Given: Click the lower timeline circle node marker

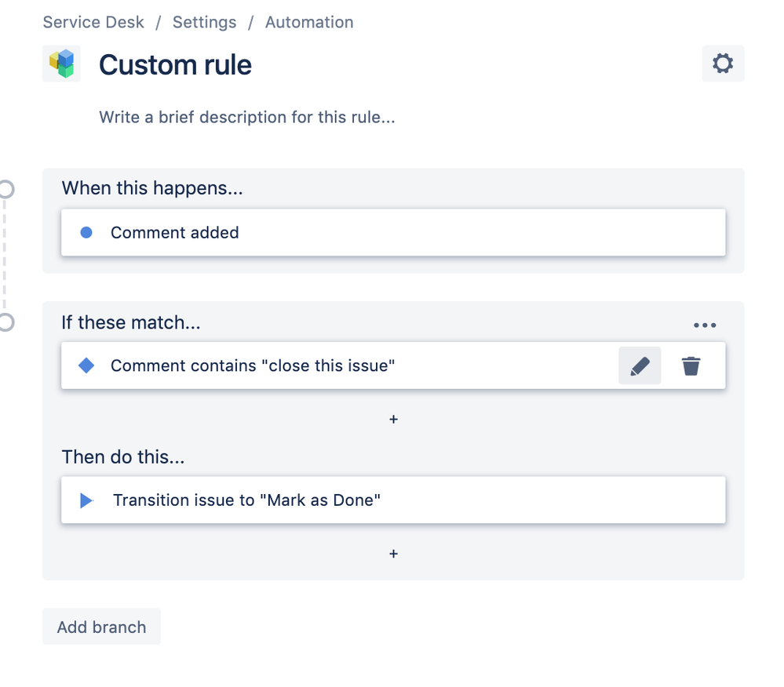Looking at the screenshot, I should tap(5, 322).
